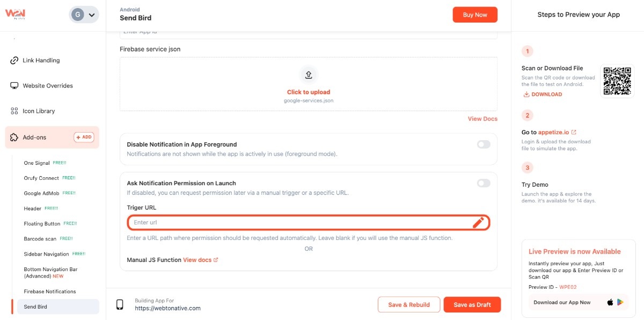Click the Icon Library grid icon
644x320 pixels.
14,111
